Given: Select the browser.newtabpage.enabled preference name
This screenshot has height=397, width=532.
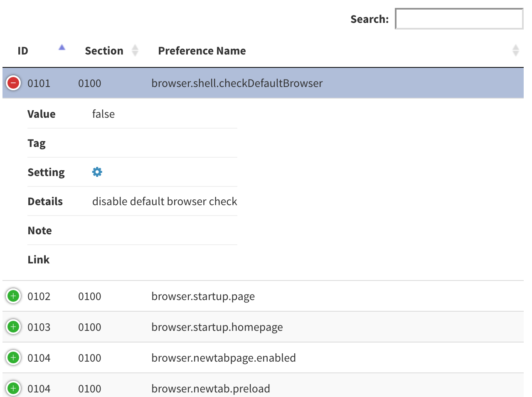Looking at the screenshot, I should (x=224, y=357).
